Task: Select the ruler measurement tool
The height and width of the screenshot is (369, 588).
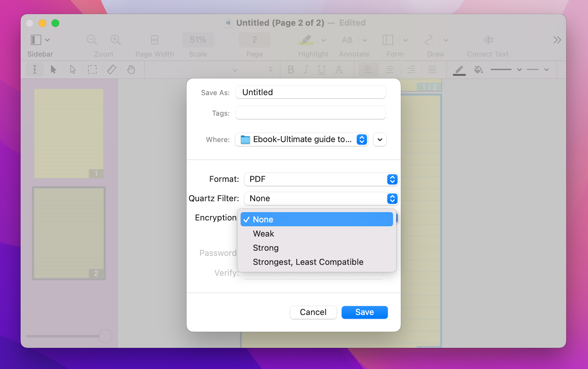Action: tap(111, 69)
